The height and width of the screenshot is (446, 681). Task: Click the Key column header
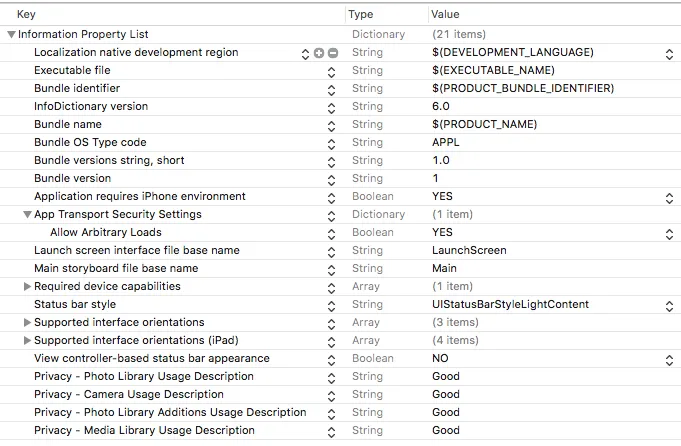click(27, 14)
